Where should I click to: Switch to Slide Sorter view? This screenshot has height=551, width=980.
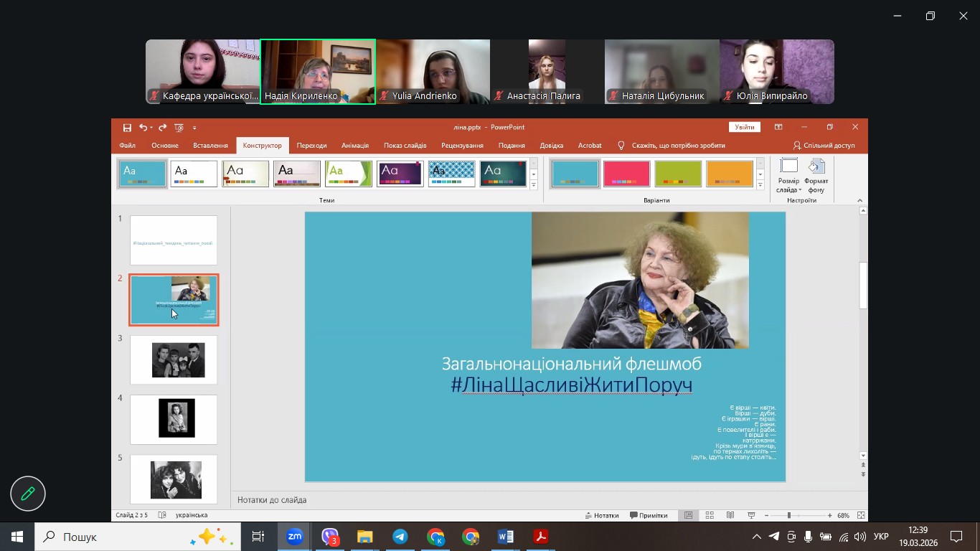pyautogui.click(x=710, y=515)
